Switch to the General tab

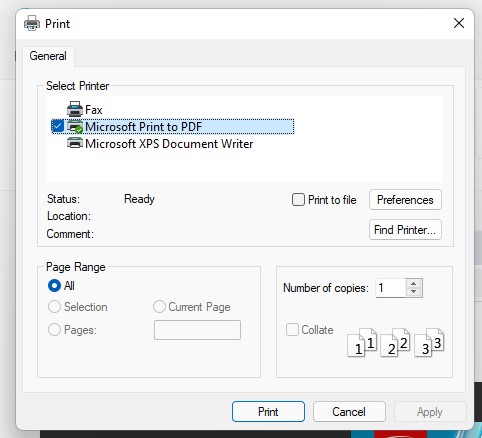[x=48, y=56]
